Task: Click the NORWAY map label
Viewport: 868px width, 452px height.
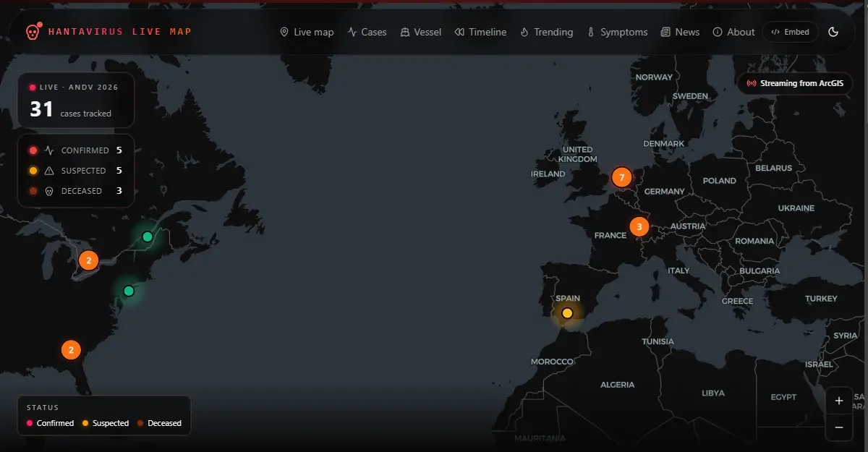Action: [654, 77]
